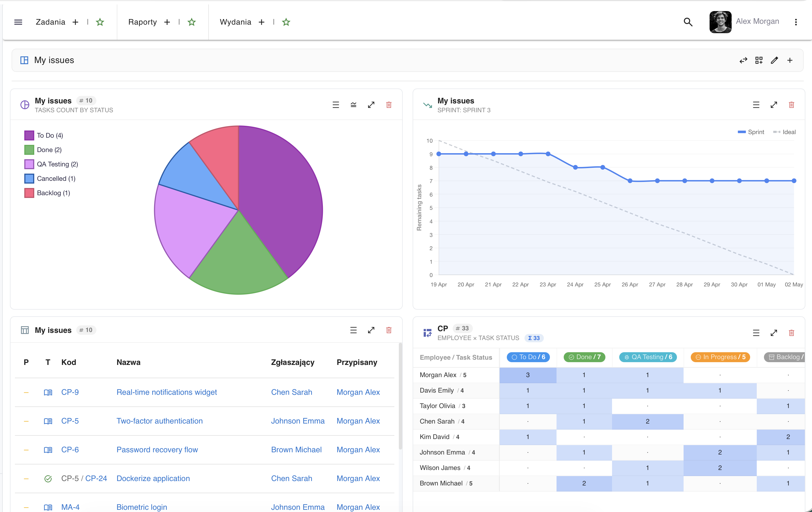Viewport: 812px width, 512px height.
Task: Toggle the QA Testing (2) legend entry
Action: 51,164
